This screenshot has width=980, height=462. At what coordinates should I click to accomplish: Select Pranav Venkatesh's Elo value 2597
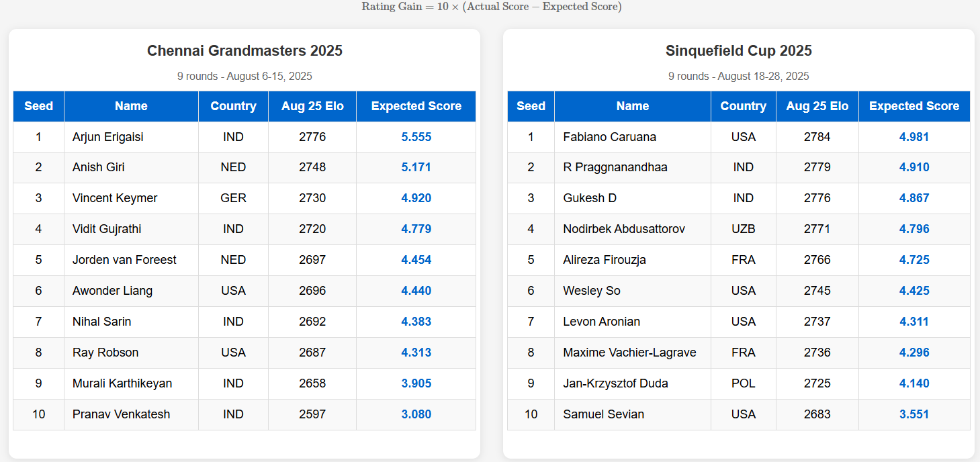[312, 414]
